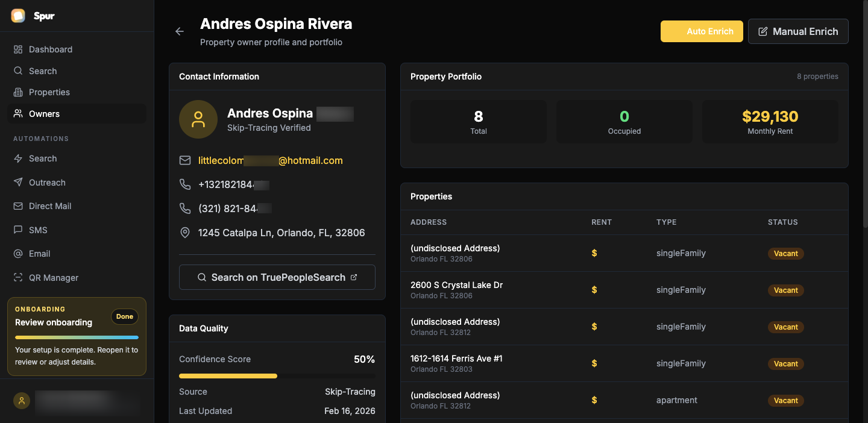The image size is (868, 423).
Task: Select Owners in the sidebar
Action: (77, 114)
